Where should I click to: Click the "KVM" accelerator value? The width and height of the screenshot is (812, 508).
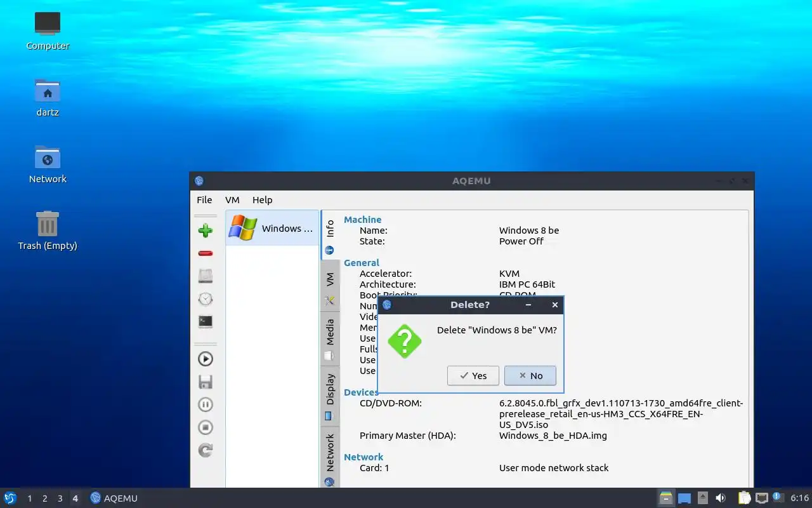click(x=509, y=274)
